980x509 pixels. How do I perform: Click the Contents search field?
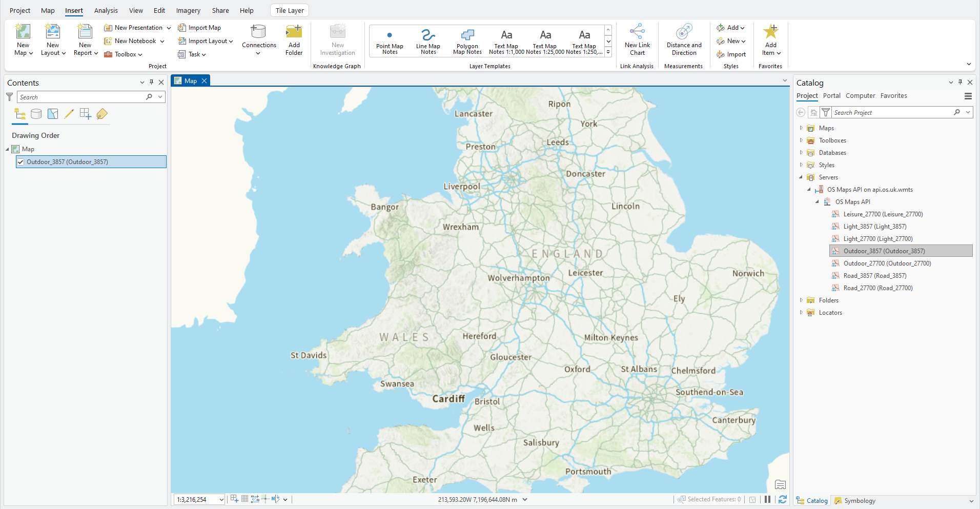(82, 97)
